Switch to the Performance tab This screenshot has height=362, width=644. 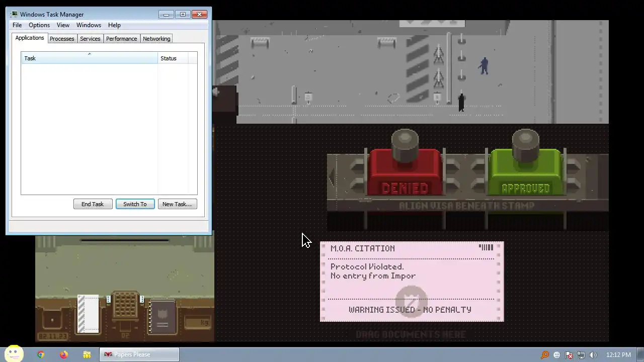tap(121, 39)
